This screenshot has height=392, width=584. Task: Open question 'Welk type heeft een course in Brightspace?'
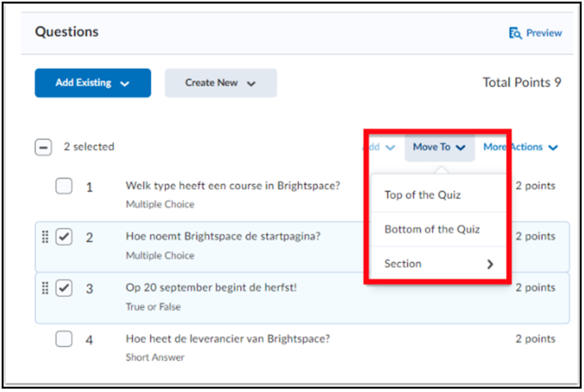(233, 186)
